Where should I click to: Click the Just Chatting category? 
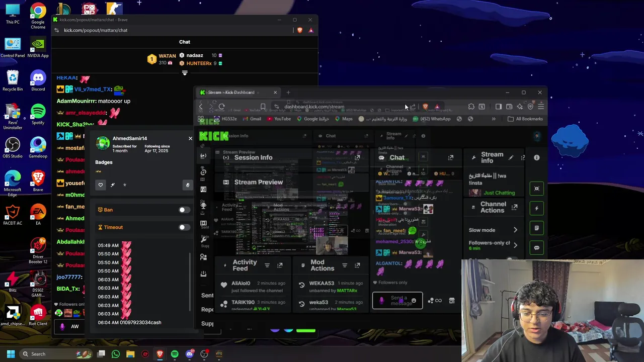click(x=499, y=193)
